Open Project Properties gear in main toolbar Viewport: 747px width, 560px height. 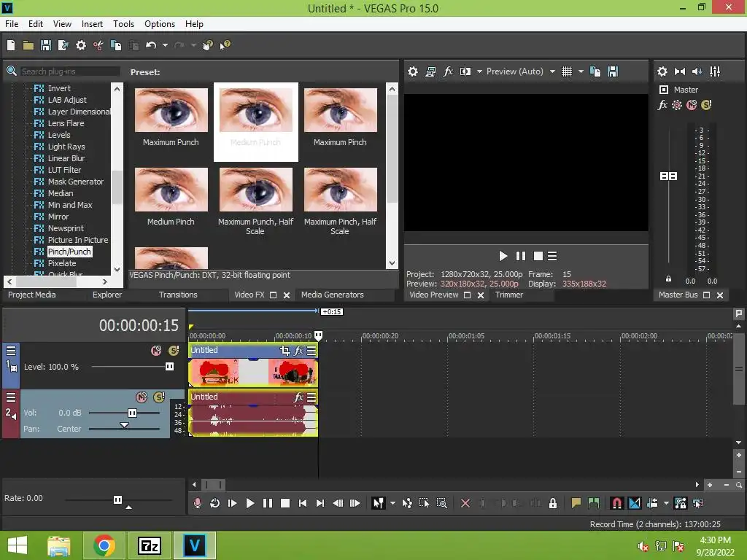click(x=81, y=45)
